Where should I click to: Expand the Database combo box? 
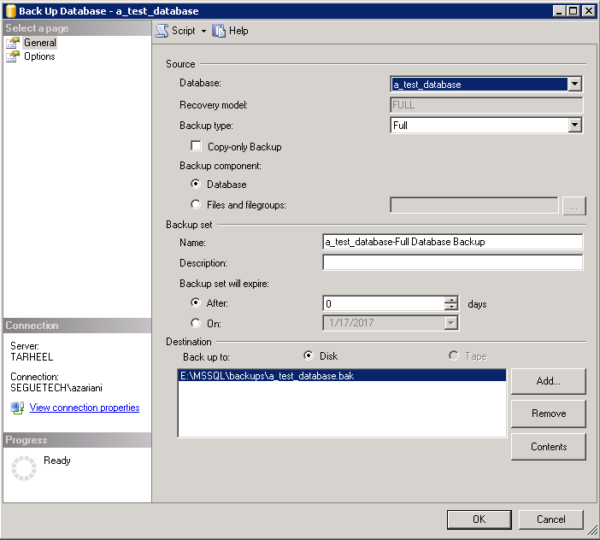(x=574, y=85)
